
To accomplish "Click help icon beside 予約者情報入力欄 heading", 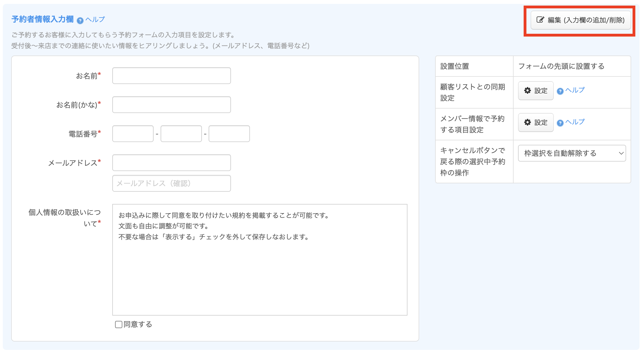I will point(80,20).
